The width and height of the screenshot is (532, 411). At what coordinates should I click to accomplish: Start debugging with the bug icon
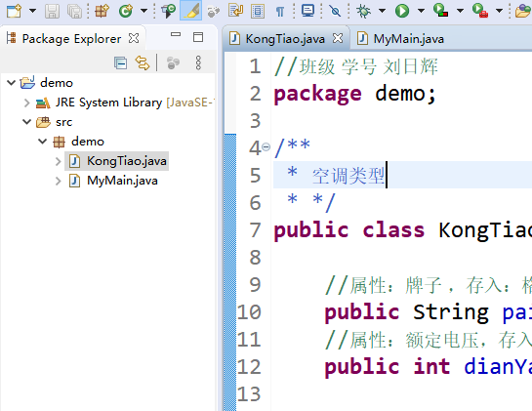pos(363,11)
